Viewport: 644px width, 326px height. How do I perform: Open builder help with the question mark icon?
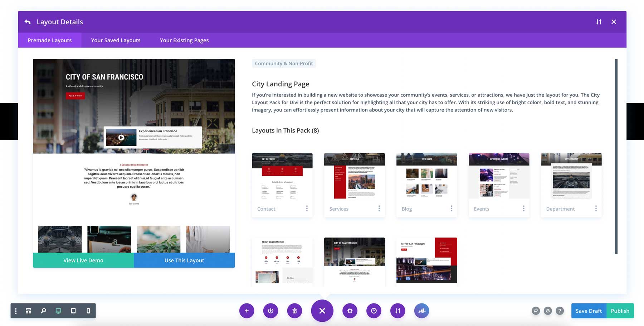click(560, 311)
